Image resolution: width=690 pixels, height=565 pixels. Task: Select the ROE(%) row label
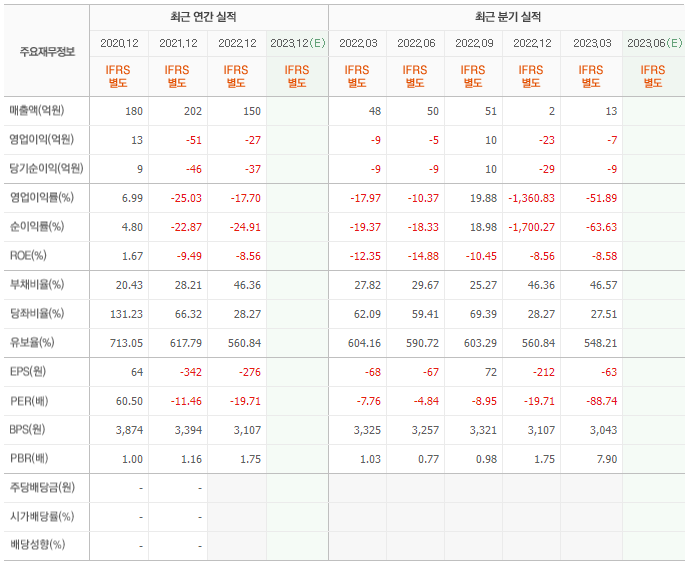pos(28,256)
